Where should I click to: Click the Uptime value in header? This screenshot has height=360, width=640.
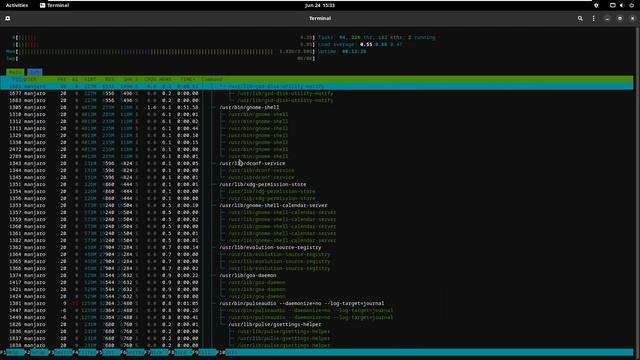click(354, 51)
